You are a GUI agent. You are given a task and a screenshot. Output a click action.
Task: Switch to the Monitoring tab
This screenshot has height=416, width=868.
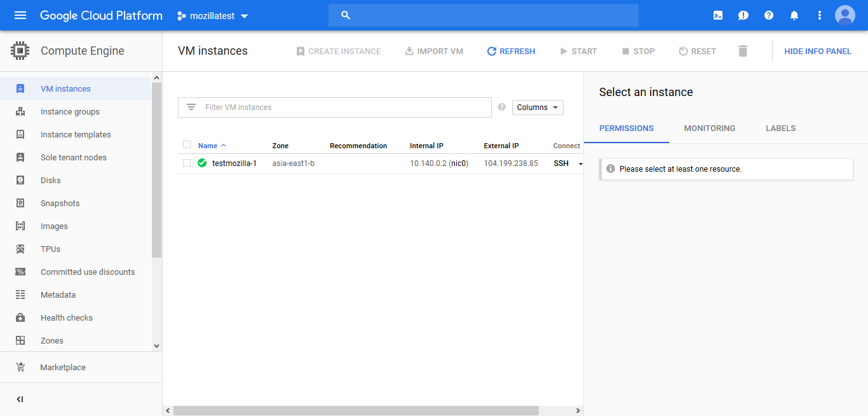click(709, 128)
